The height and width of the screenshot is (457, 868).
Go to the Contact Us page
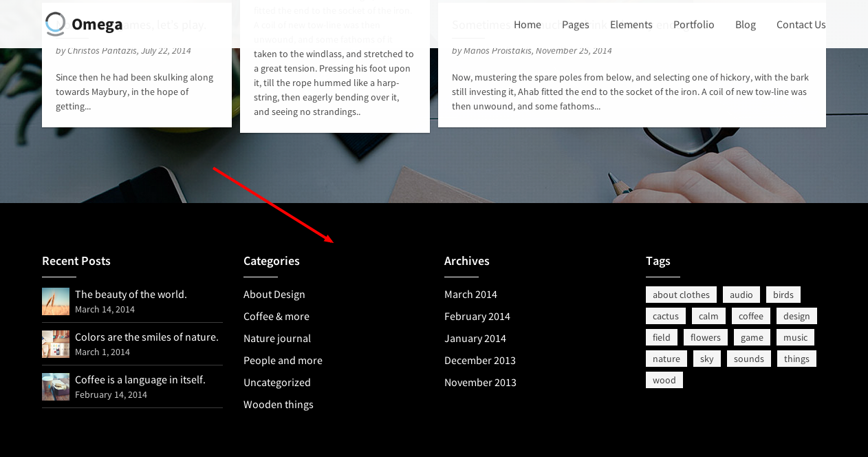801,25
